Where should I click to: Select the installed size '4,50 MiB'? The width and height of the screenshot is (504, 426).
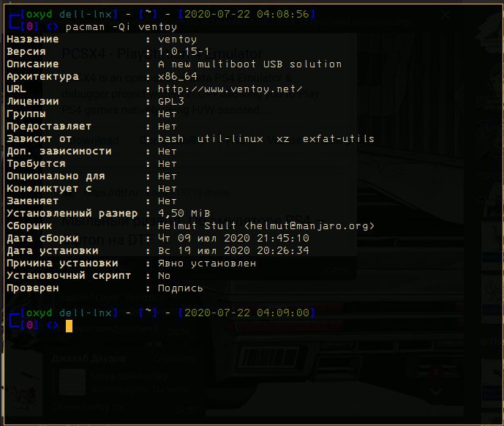tap(184, 213)
